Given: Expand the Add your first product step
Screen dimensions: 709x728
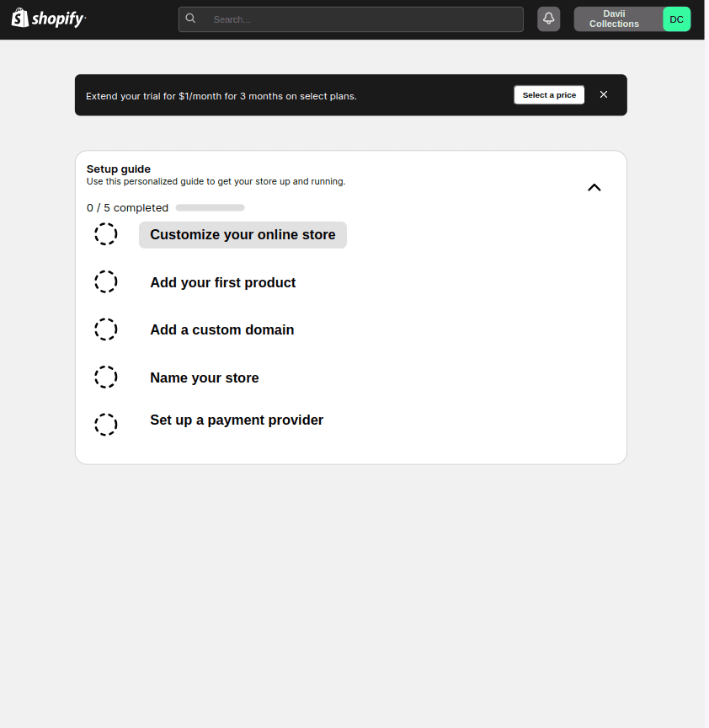Looking at the screenshot, I should tap(223, 282).
